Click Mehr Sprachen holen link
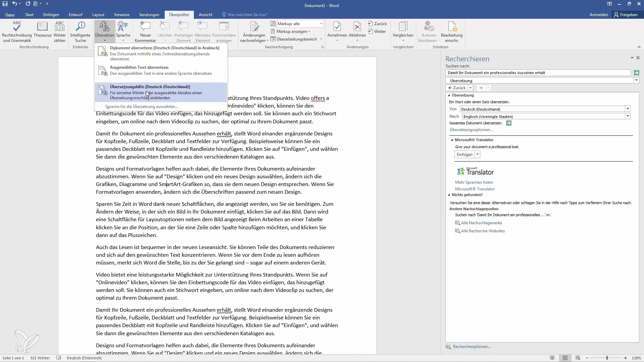The height and width of the screenshot is (362, 644). pos(474,182)
